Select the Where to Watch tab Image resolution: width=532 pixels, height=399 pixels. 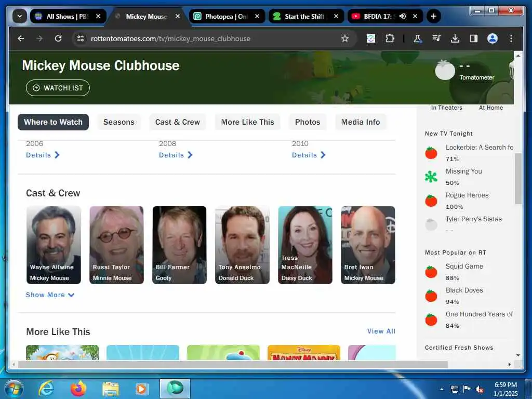coord(54,122)
